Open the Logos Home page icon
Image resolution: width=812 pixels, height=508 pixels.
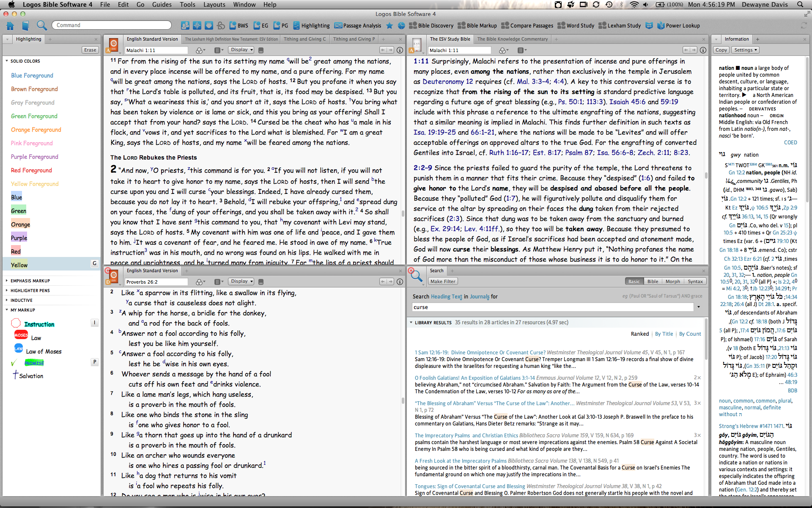[x=10, y=25]
